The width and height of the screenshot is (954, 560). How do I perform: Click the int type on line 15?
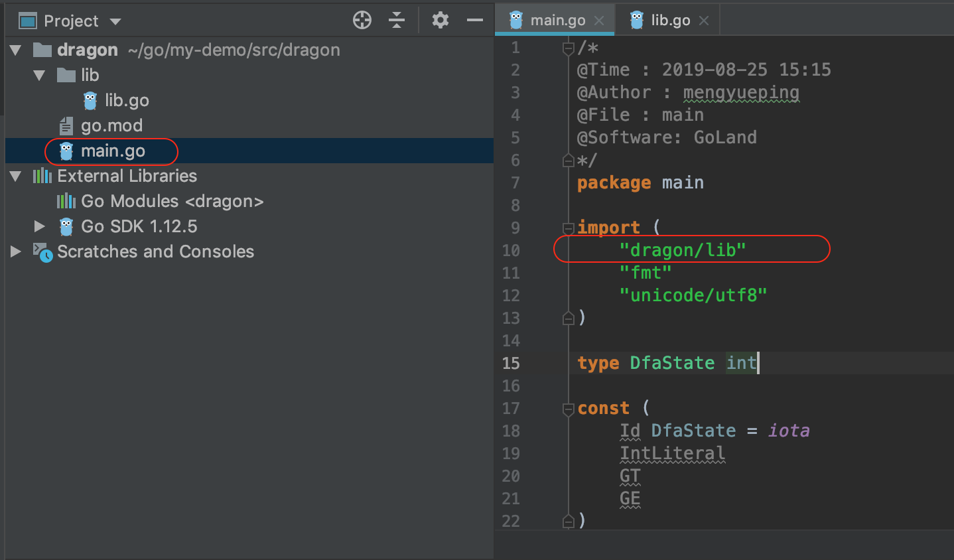coord(741,363)
